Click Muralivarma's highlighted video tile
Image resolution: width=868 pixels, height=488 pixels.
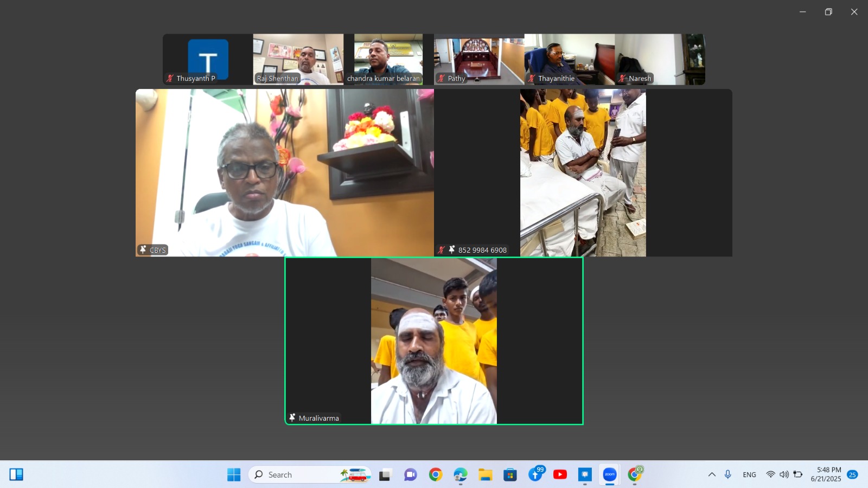[x=433, y=341]
